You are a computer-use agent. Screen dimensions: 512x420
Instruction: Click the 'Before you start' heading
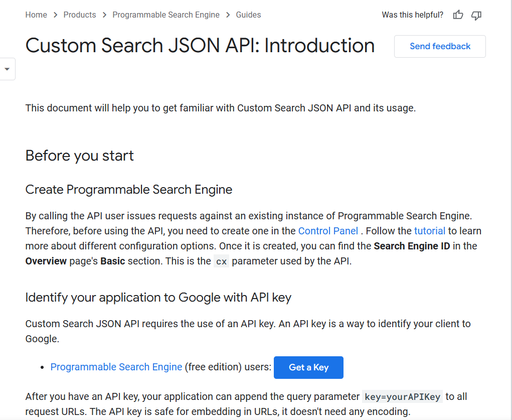[x=80, y=156]
